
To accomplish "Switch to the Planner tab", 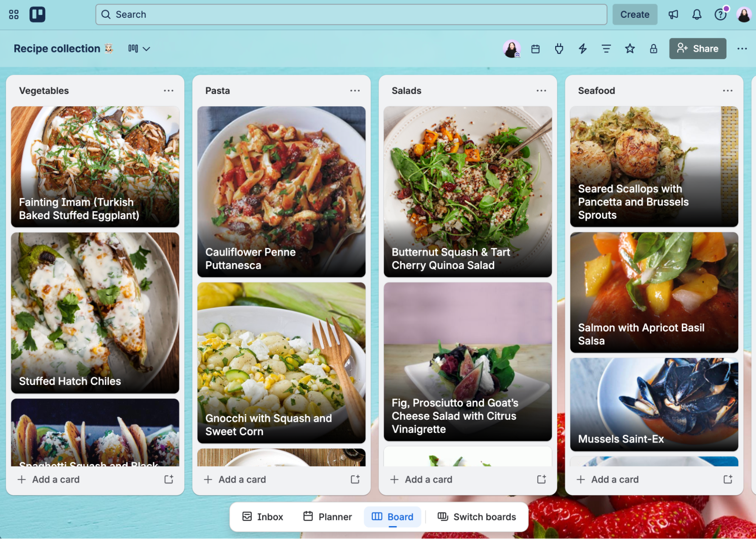I will click(328, 517).
